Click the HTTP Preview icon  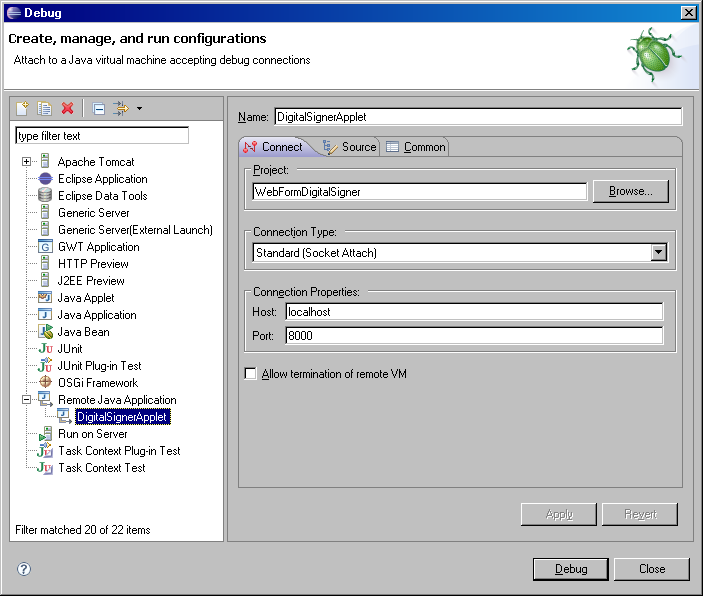pyautogui.click(x=45, y=264)
